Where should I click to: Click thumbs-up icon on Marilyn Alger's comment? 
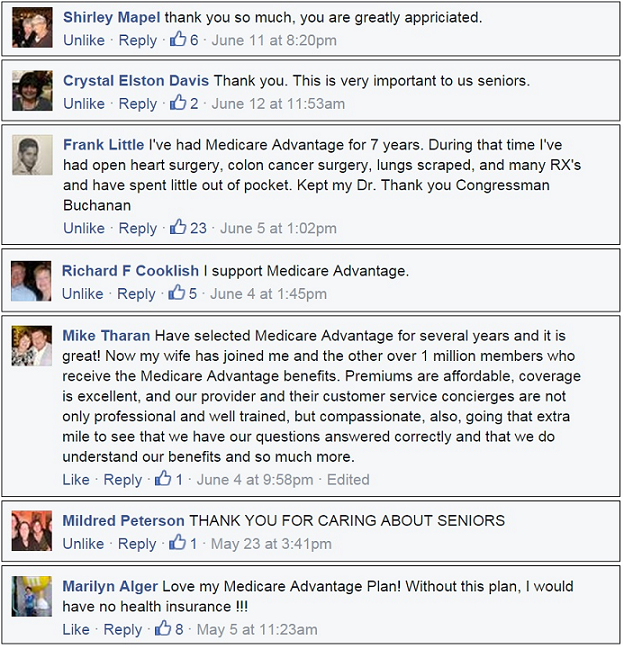[x=164, y=629]
